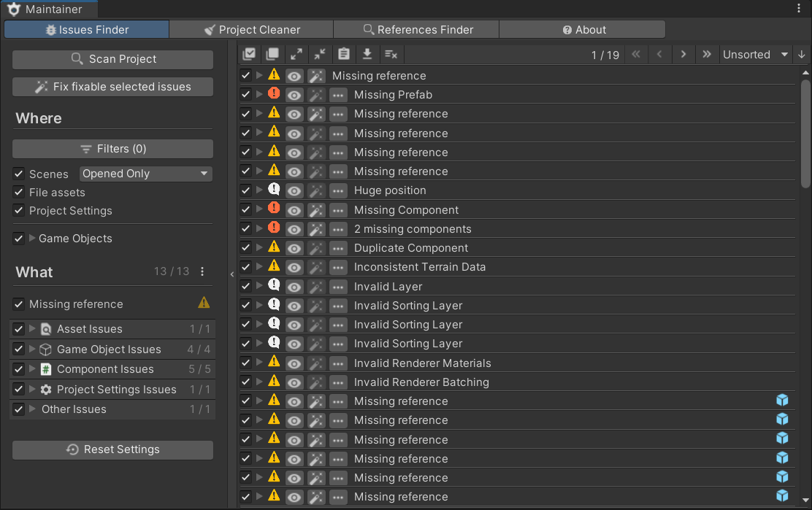Click the deselect all issues toolbar icon
Image resolution: width=812 pixels, height=510 pixels.
272,54
